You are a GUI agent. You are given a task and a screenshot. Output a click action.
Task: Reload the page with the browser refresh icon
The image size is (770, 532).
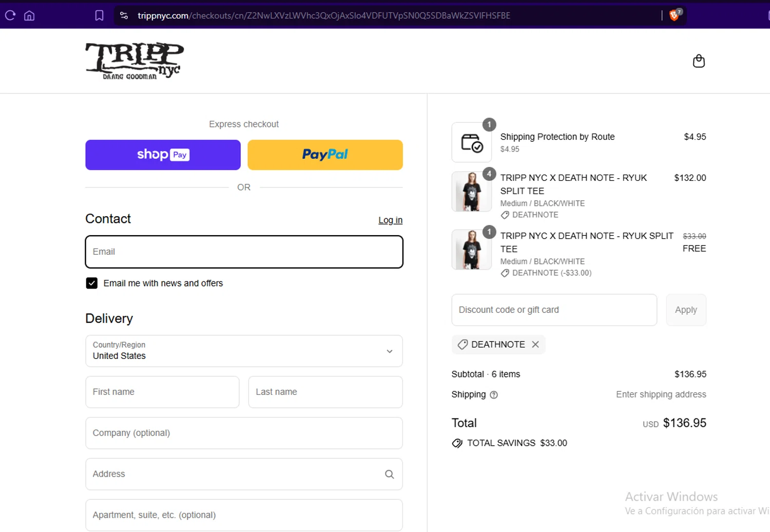click(10, 15)
